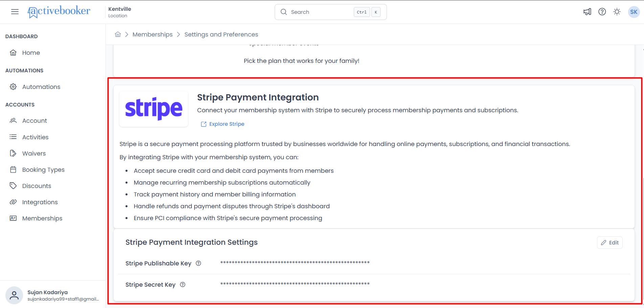Click the Home house icon in sidebar

[x=13, y=52]
